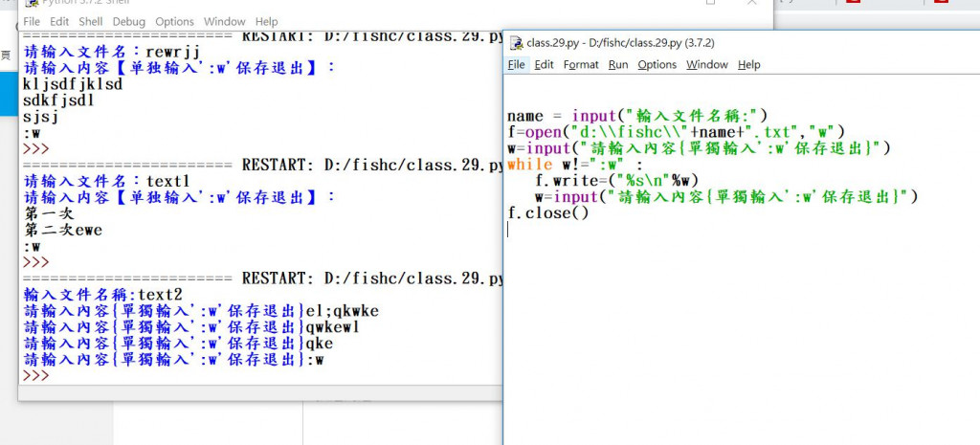This screenshot has height=445, width=980.
Task: Click code line starting 'f=open("d:\\fishc\\"' in editor
Action: (x=676, y=132)
